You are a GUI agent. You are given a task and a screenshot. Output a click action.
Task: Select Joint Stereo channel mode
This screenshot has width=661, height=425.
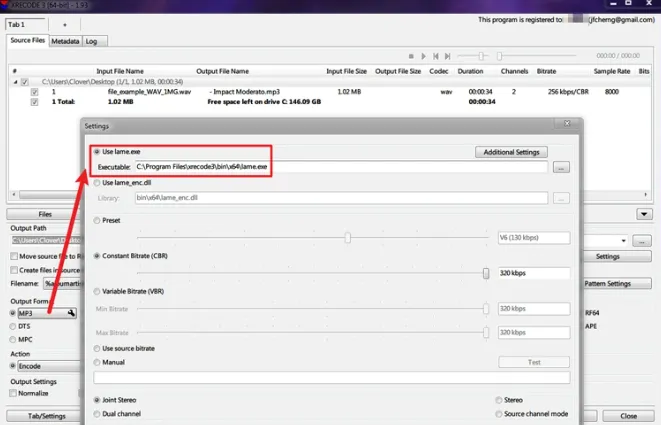pos(97,400)
